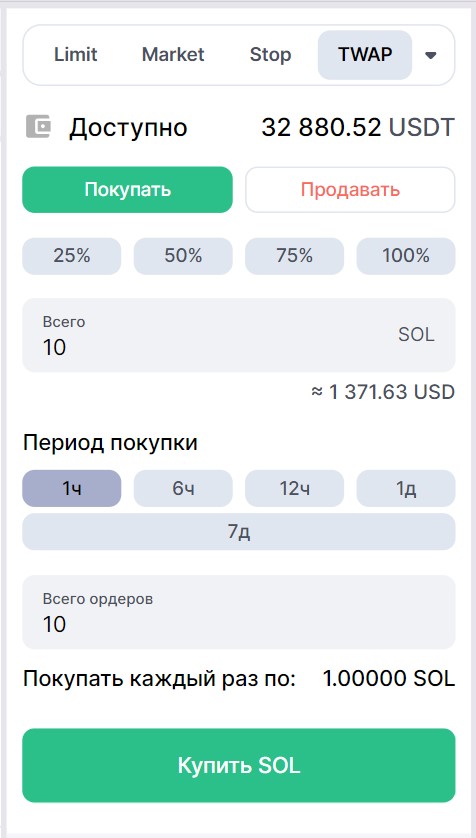The image size is (476, 838).
Task: Select the 6ч purchase period
Action: (x=183, y=488)
